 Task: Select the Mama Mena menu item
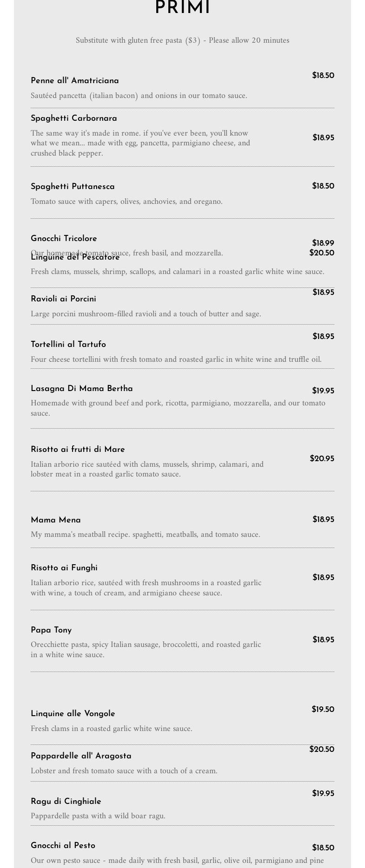(x=56, y=520)
